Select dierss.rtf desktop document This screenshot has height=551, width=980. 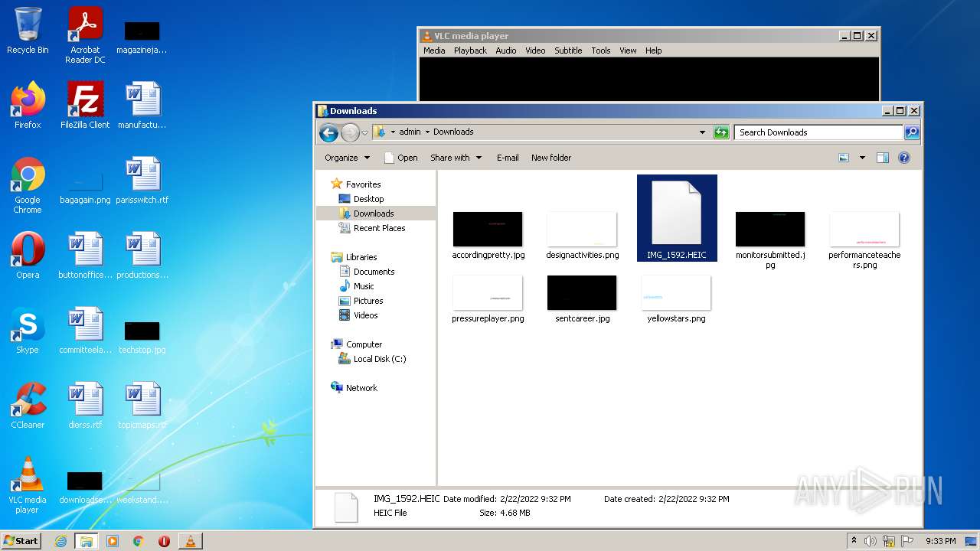pos(85,405)
